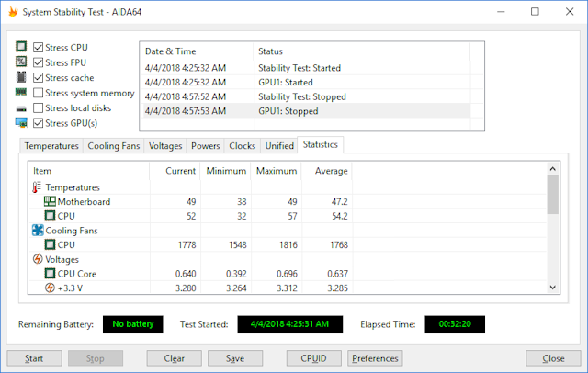Image resolution: width=588 pixels, height=373 pixels.
Task: Click the CPU chip icon under Cooling Fans
Action: coord(50,244)
